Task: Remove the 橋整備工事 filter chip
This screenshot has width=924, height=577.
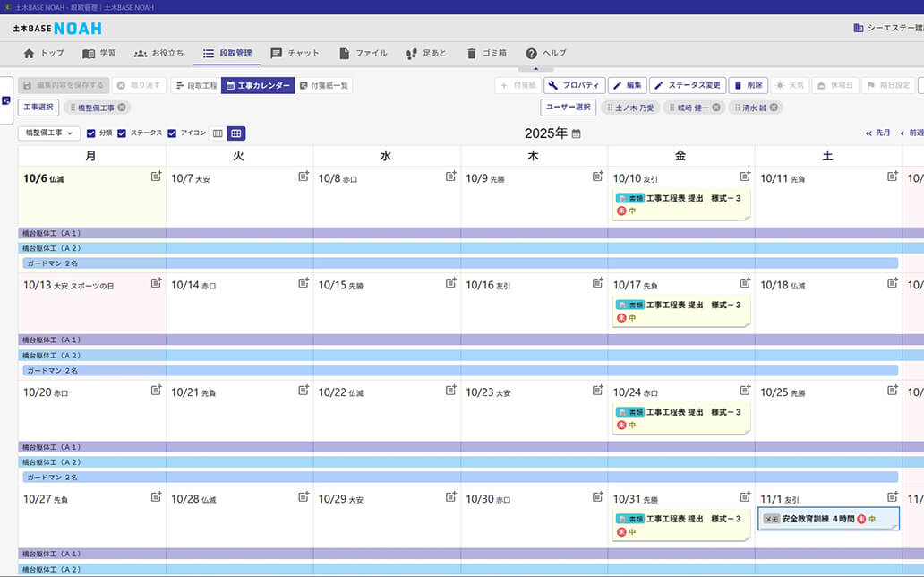Action: 122,108
